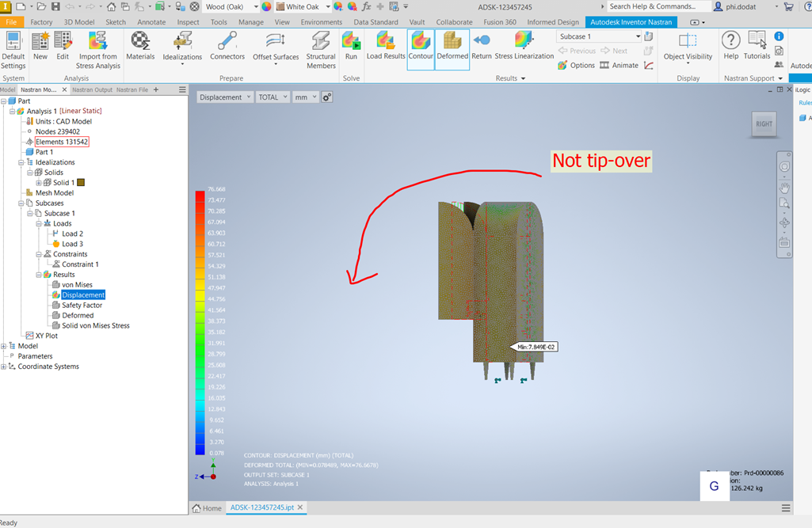Screen dimensions: 812x528
Task: Switch to Nastran File browser tab
Action: (132, 89)
